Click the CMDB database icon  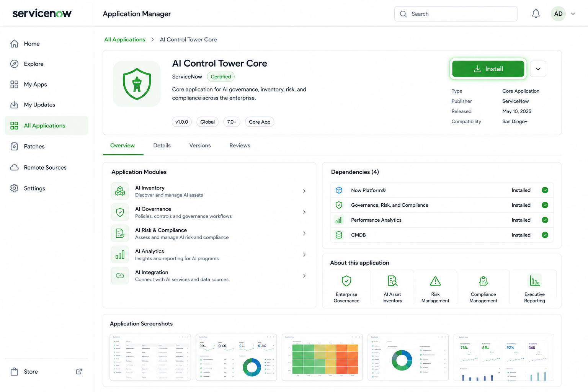click(339, 235)
